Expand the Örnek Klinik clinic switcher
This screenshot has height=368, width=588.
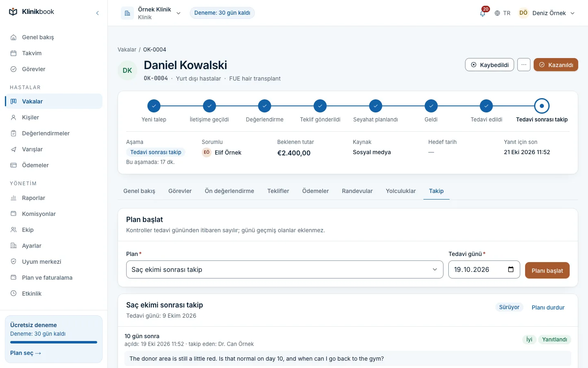point(151,13)
